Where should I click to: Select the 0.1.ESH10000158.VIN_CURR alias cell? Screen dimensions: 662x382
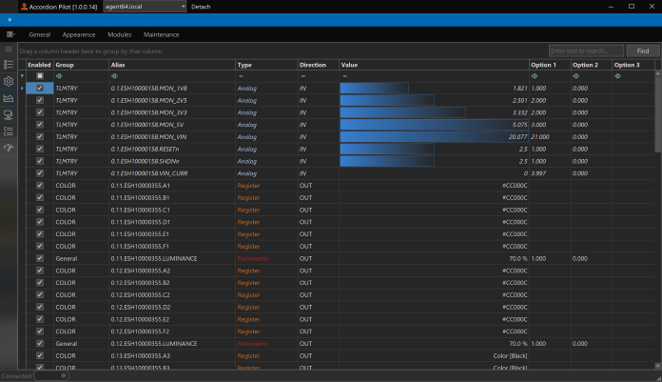(172, 173)
